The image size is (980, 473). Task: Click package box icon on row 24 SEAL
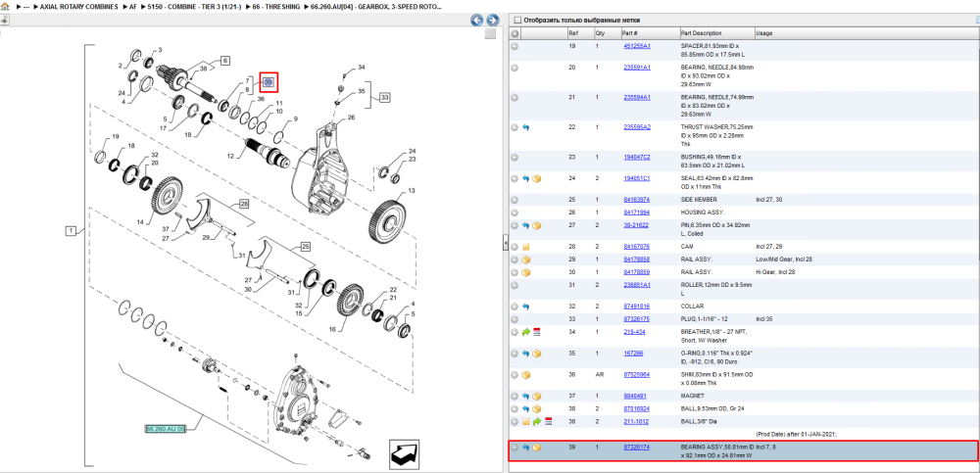click(x=536, y=178)
